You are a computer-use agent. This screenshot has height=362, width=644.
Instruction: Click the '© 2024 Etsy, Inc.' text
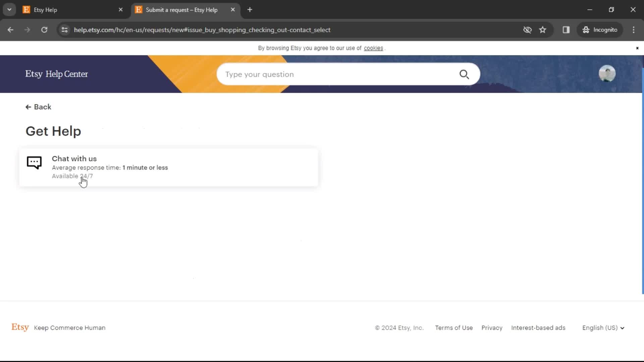pos(399,328)
